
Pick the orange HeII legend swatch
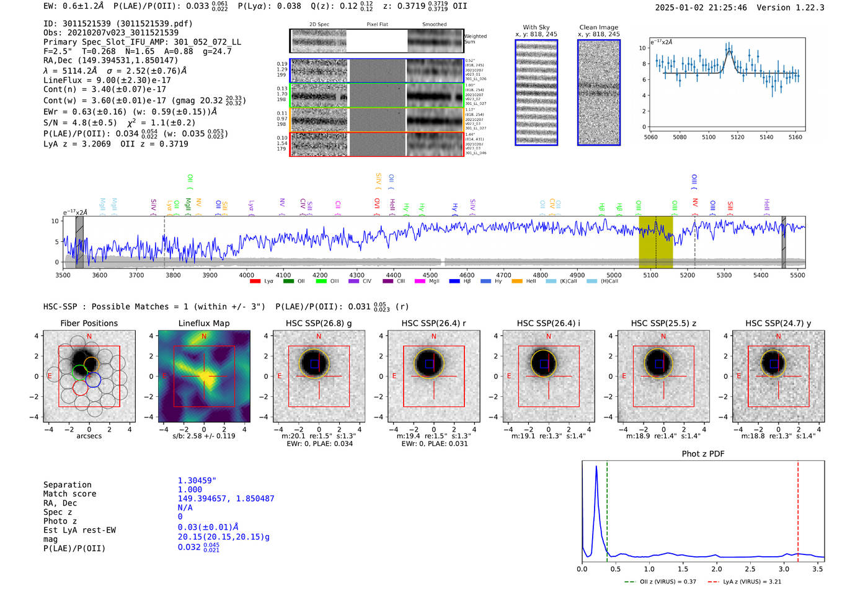(x=517, y=282)
